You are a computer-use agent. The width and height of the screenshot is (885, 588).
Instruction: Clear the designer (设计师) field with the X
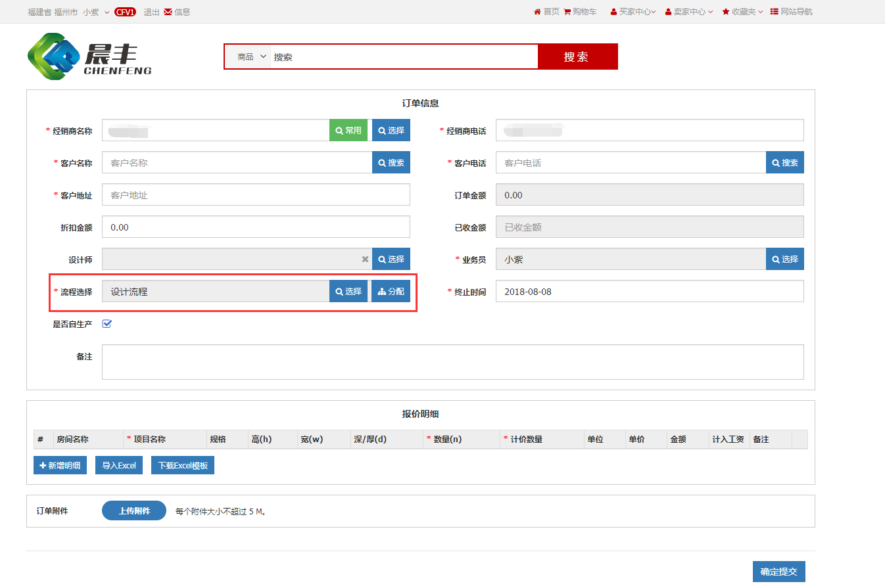(365, 260)
